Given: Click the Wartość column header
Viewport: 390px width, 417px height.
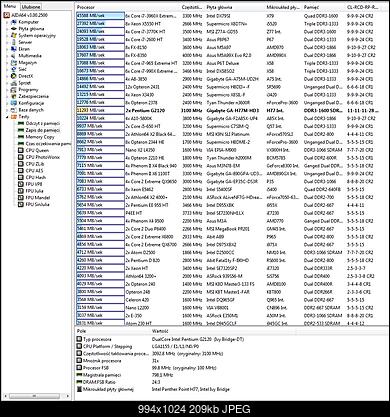Looking at the screenshot, I should [222, 331].
